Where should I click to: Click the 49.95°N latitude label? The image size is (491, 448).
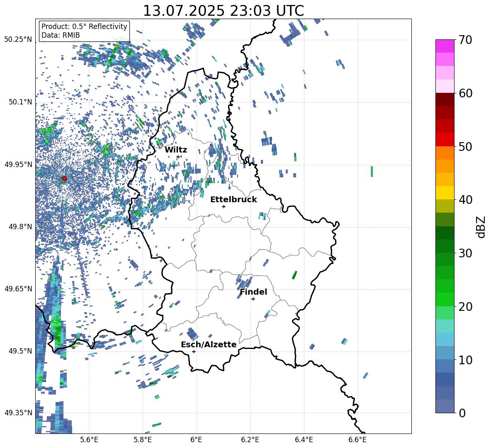pyautogui.click(x=18, y=164)
